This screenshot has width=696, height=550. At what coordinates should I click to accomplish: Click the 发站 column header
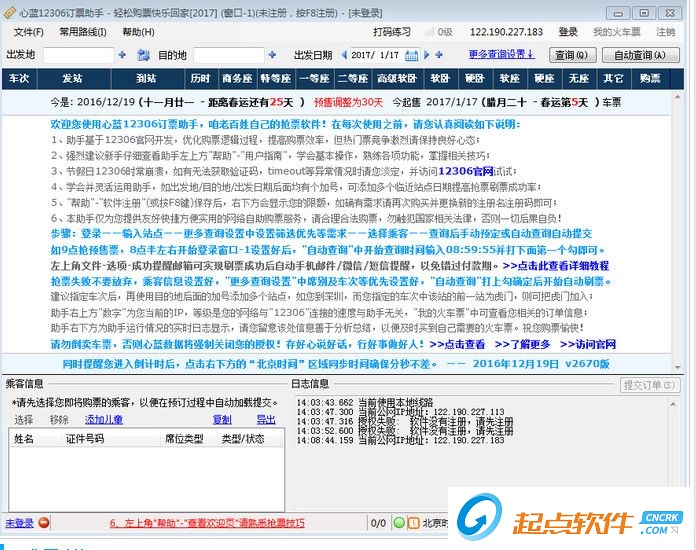pyautogui.click(x=73, y=79)
